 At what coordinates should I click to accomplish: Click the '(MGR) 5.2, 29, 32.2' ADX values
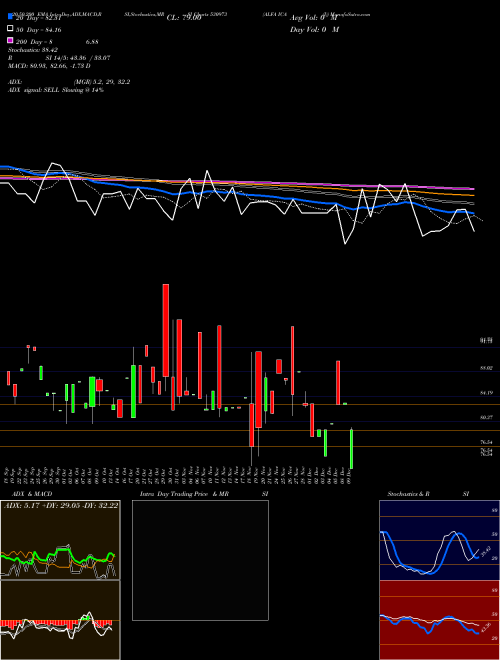pyautogui.click(x=101, y=82)
